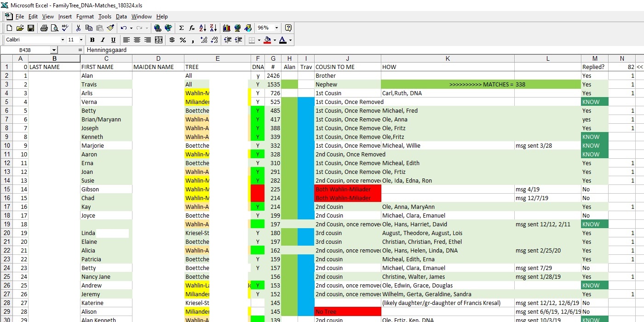Launch the Chart Wizard icon

[x=226, y=28]
